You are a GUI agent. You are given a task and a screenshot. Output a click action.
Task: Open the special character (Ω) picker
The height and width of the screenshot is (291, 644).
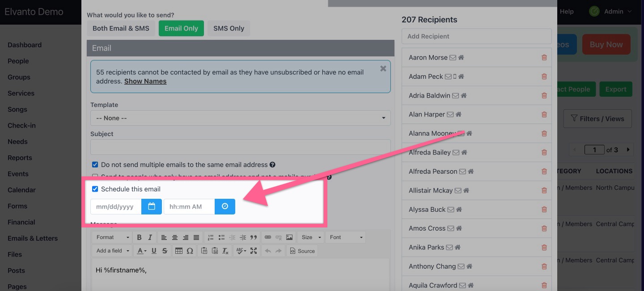[x=190, y=251]
